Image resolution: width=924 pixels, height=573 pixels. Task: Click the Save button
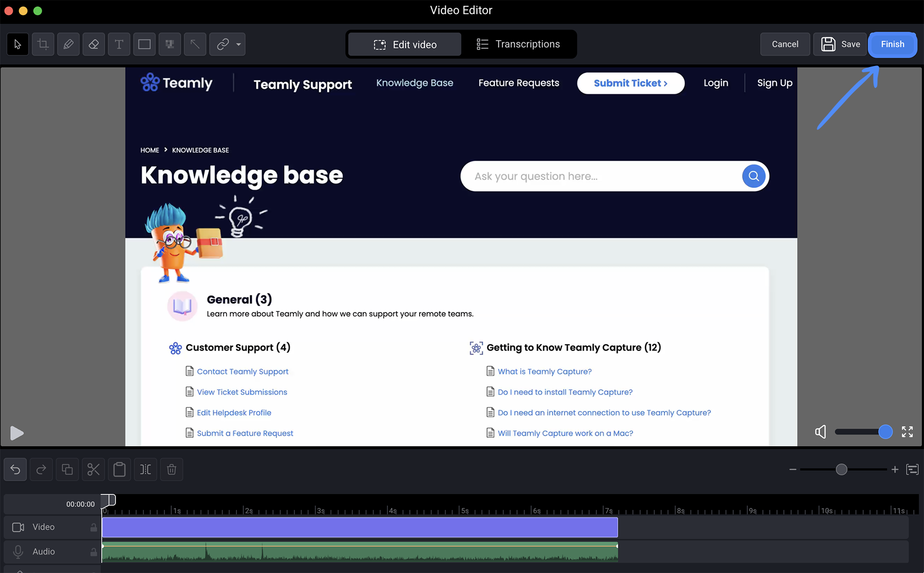click(x=840, y=44)
